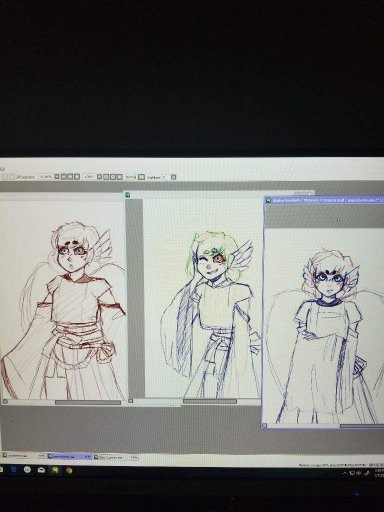Switch to the highlighted second canvas tab

70,456
